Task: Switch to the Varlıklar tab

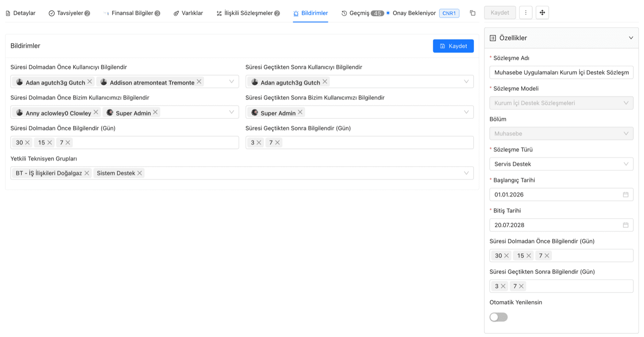Action: click(188, 13)
